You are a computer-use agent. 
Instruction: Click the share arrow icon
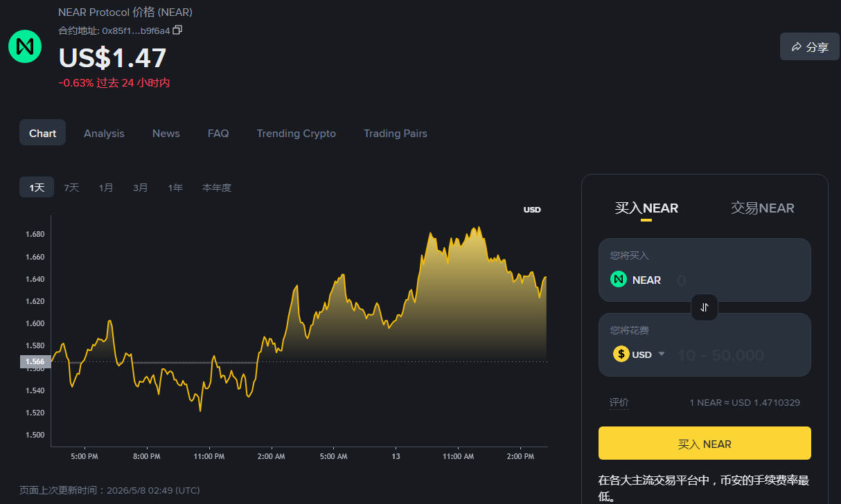click(x=796, y=46)
